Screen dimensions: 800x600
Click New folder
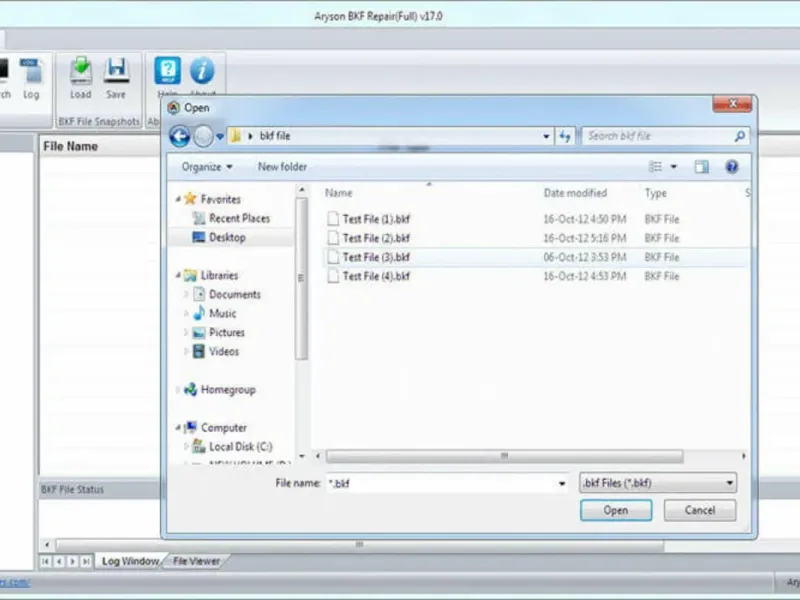pyautogui.click(x=282, y=167)
